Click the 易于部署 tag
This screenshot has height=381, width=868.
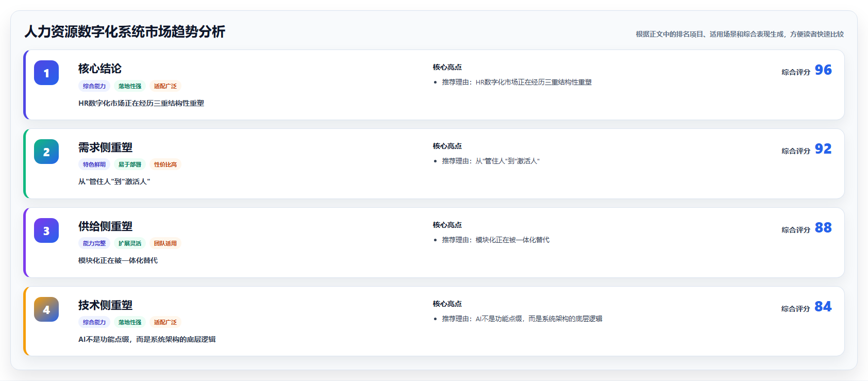pyautogui.click(x=130, y=164)
